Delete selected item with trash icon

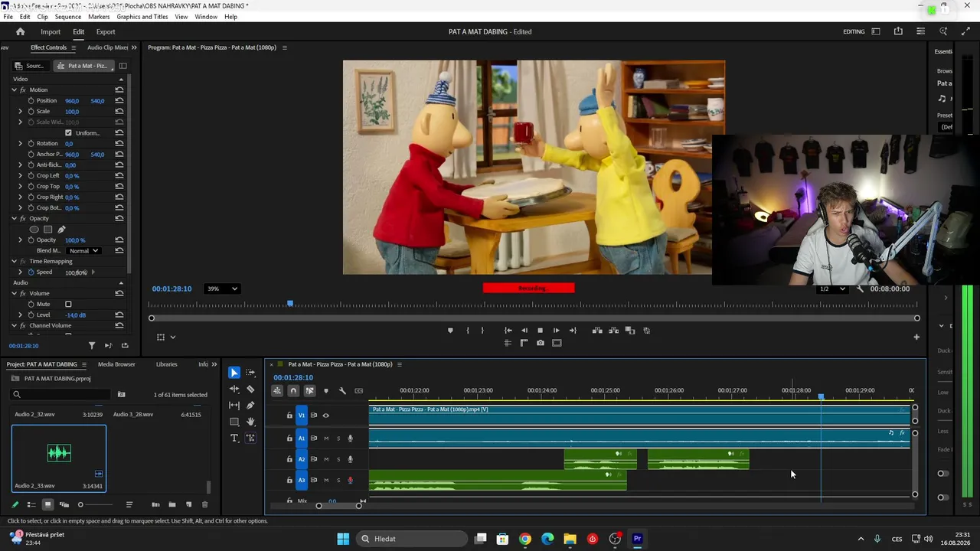(x=204, y=504)
